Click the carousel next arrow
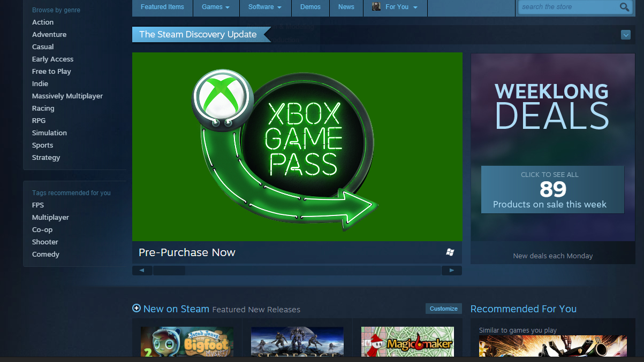This screenshot has width=644, height=362. click(x=452, y=271)
